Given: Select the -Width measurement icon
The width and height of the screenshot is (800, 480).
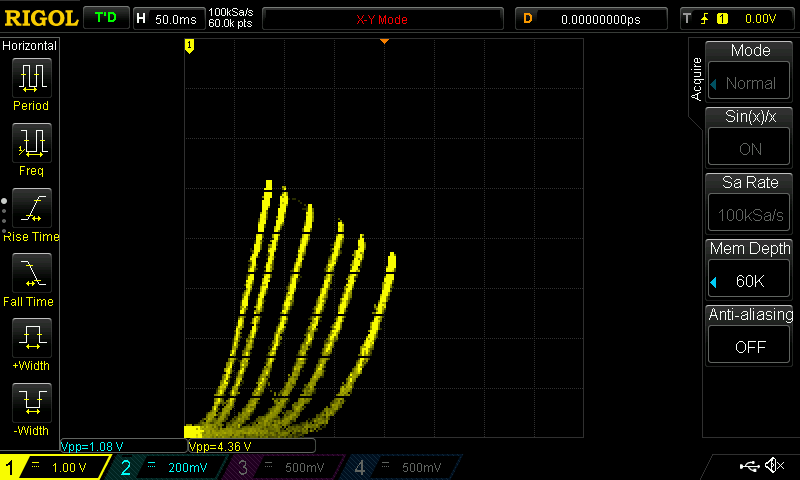Looking at the screenshot, I should click(x=31, y=403).
